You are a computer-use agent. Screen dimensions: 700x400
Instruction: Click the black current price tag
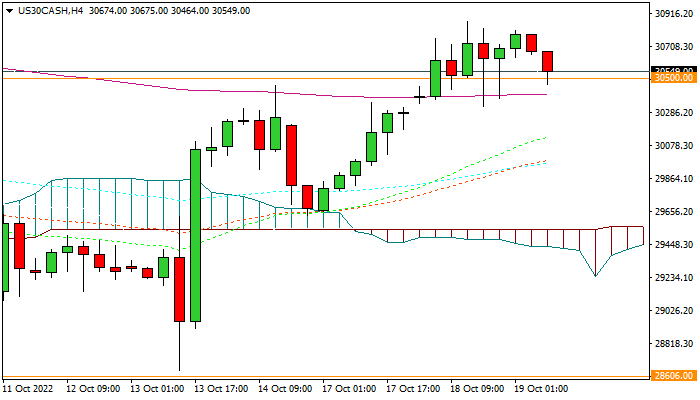672,69
